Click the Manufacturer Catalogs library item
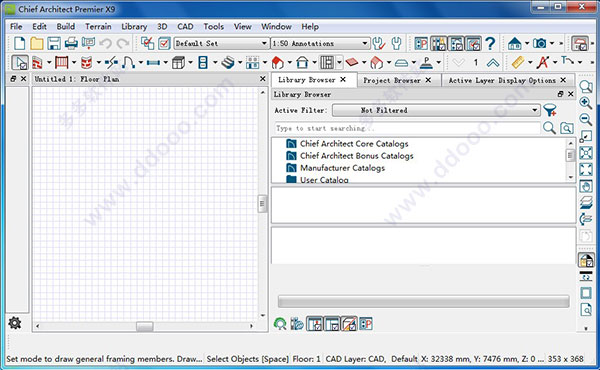Viewport: 600px width, 370px height. [342, 168]
